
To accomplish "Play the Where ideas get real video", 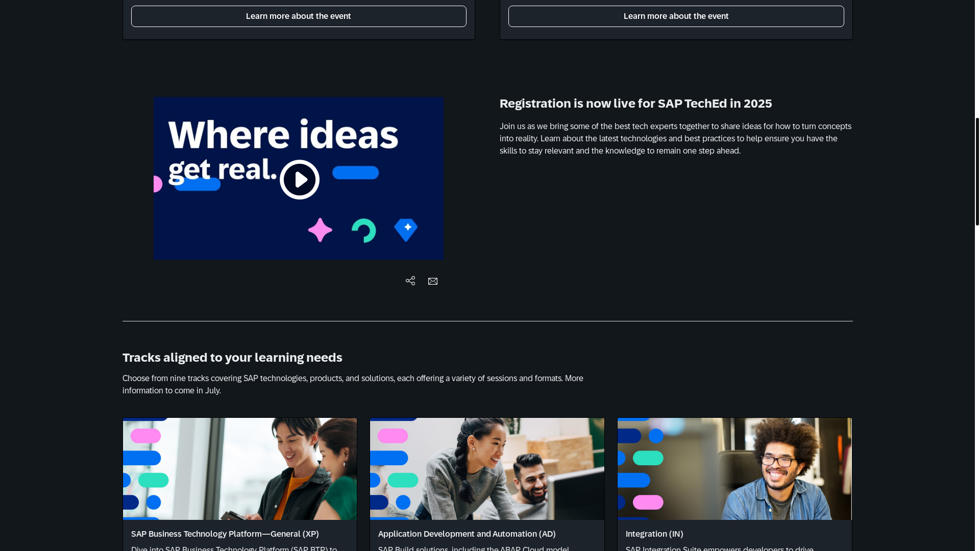I will (x=300, y=180).
